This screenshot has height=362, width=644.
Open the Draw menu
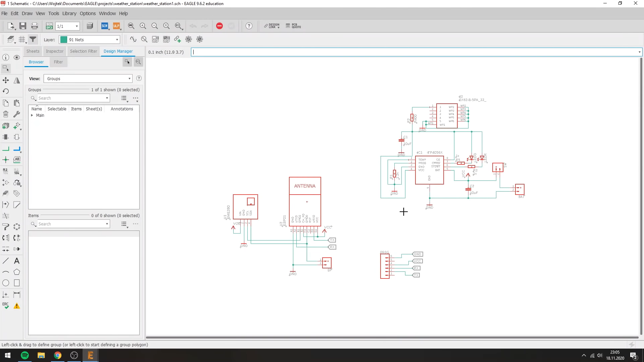pos(27,13)
